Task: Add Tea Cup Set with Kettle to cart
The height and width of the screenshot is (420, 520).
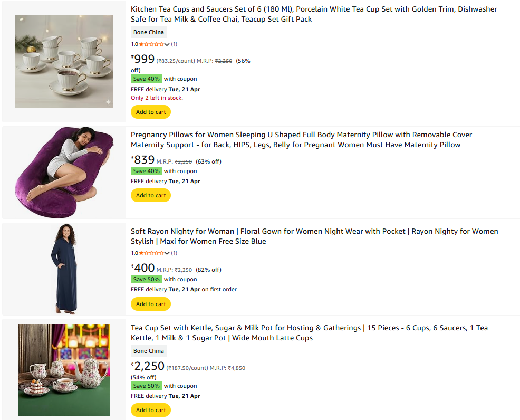Action: click(x=151, y=410)
